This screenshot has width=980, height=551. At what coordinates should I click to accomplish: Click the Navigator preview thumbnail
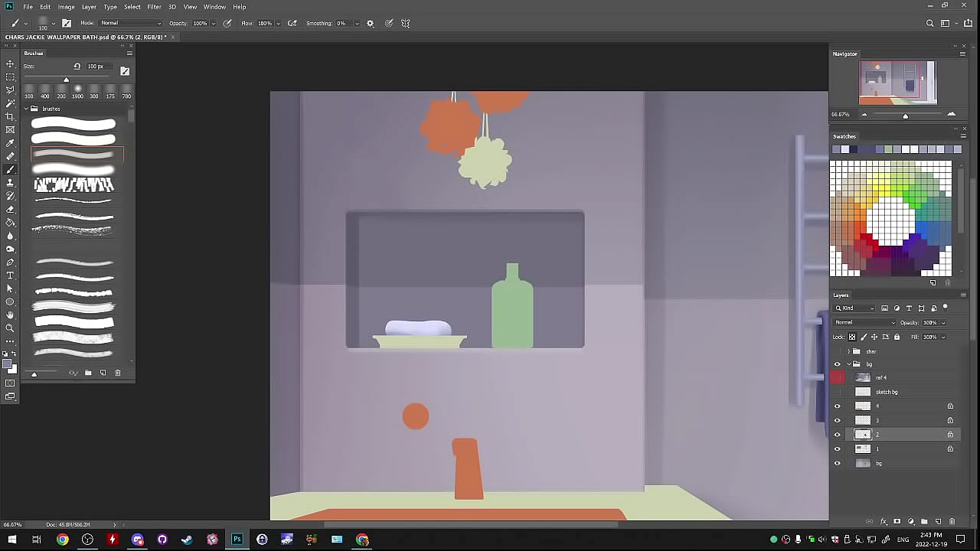pos(897,83)
